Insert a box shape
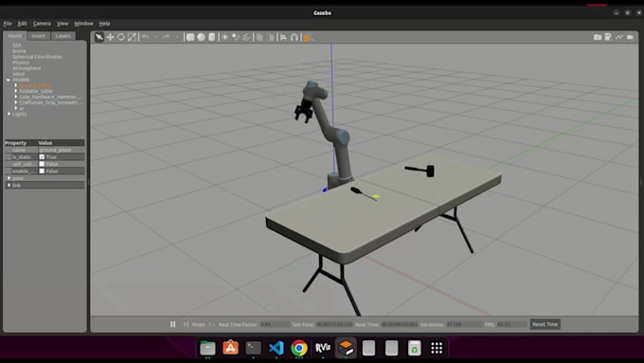Screen dimensions: 644x363 click(190, 37)
